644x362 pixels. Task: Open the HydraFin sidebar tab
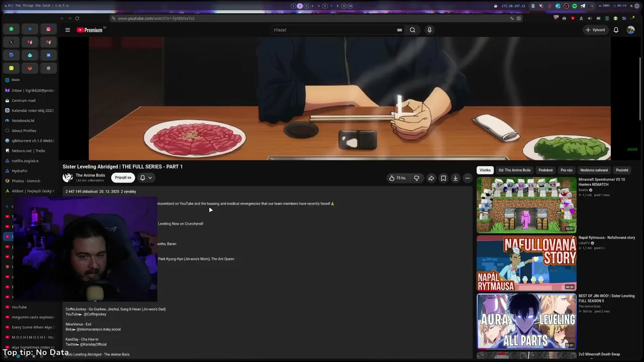[x=29, y=171]
